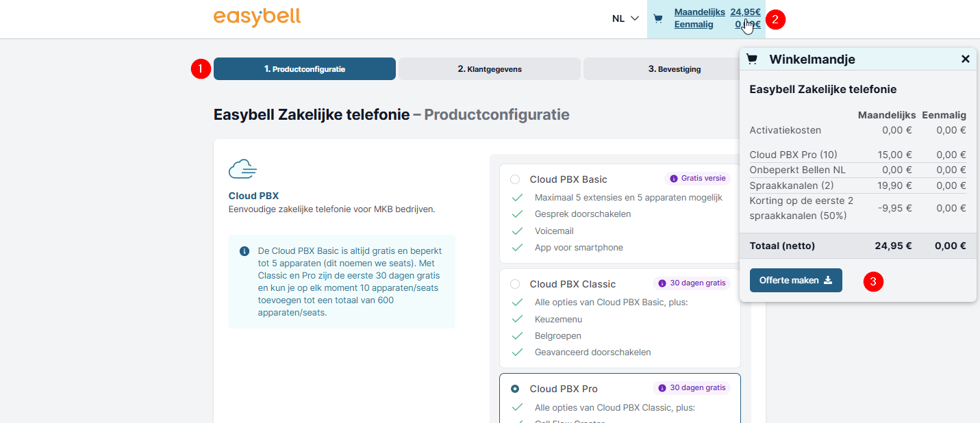Select the Cloud PBX Pro radio button
The width and height of the screenshot is (980, 423).
coord(515,389)
